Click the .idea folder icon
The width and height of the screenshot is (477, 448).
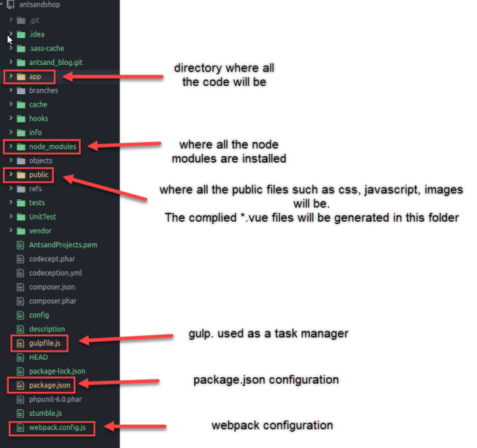click(21, 34)
